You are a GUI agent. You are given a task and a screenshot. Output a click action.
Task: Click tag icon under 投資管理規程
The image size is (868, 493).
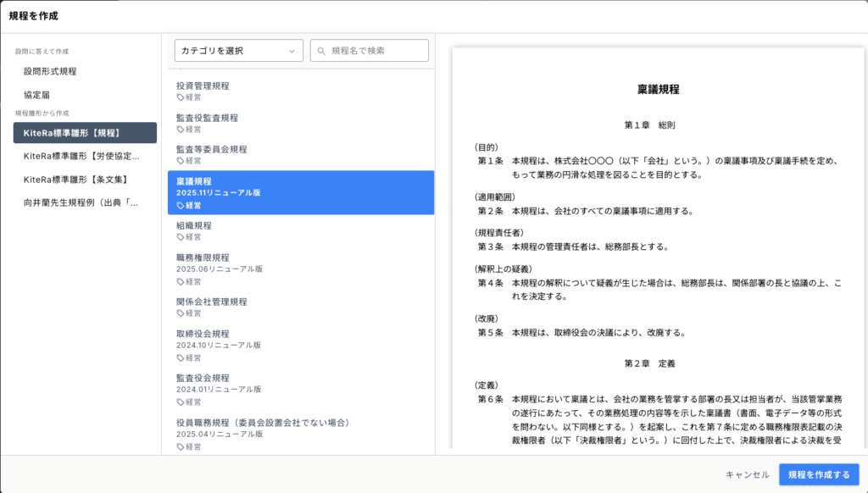(x=181, y=97)
